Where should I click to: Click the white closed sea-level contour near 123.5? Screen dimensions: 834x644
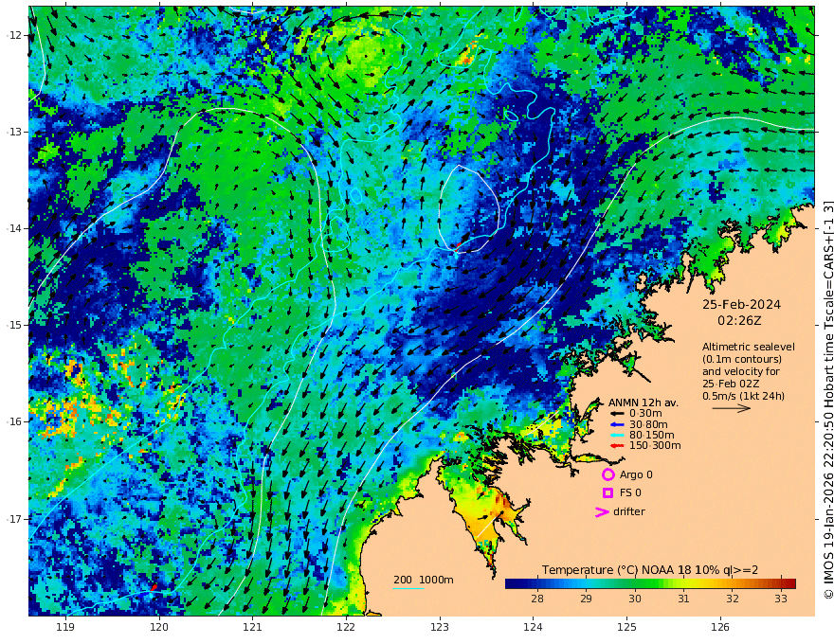(x=468, y=208)
